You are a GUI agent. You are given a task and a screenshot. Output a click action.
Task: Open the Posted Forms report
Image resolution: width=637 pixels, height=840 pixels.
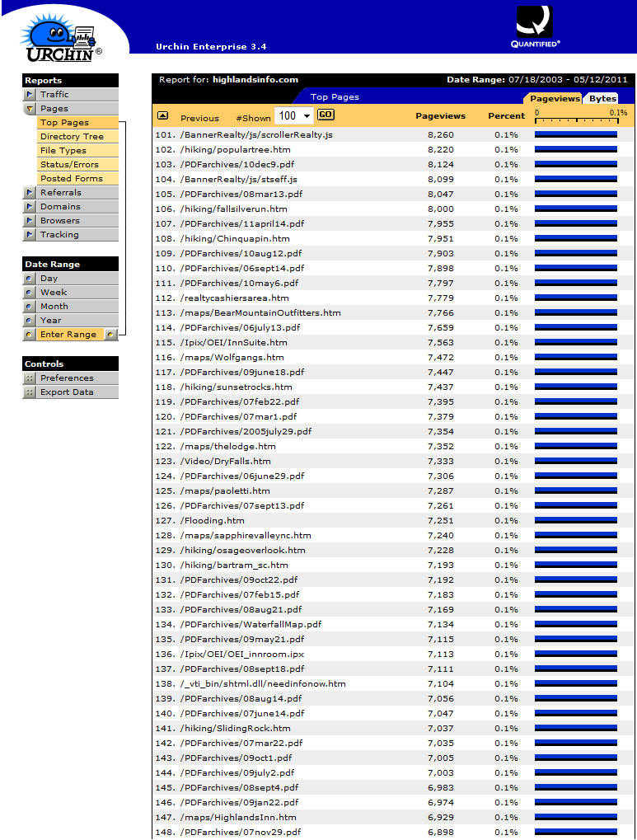click(x=77, y=178)
